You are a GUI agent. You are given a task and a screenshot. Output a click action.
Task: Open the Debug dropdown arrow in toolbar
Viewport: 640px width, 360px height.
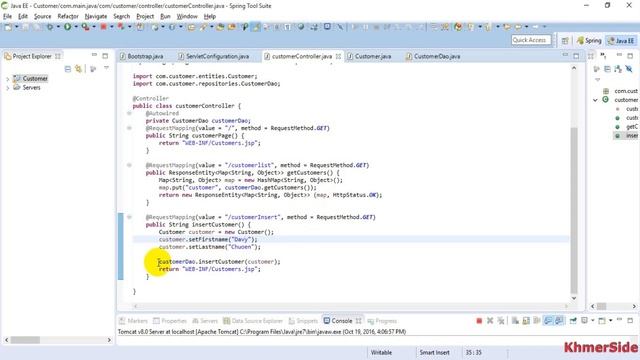pos(58,27)
